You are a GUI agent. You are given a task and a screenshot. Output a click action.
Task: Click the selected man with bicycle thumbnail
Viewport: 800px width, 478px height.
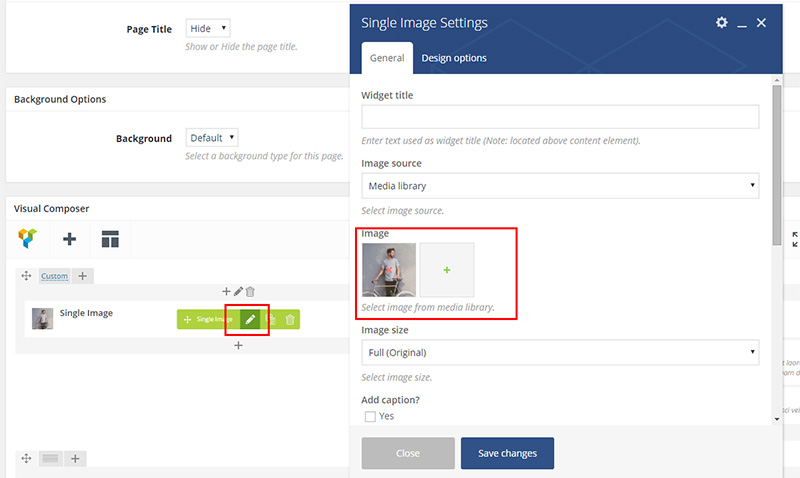click(389, 270)
